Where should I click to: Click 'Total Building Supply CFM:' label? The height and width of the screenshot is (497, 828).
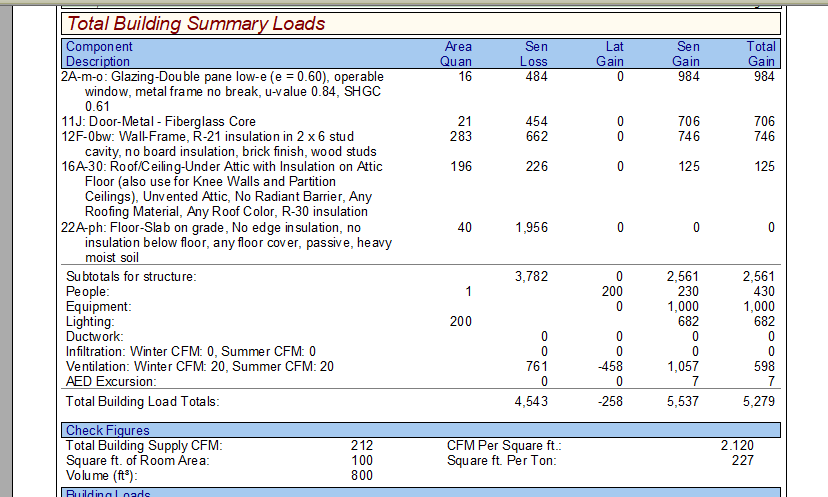(144, 446)
